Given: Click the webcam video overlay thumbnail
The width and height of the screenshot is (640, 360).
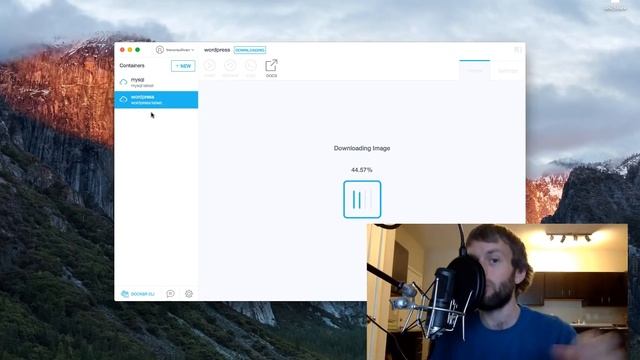Looking at the screenshot, I should 498,292.
